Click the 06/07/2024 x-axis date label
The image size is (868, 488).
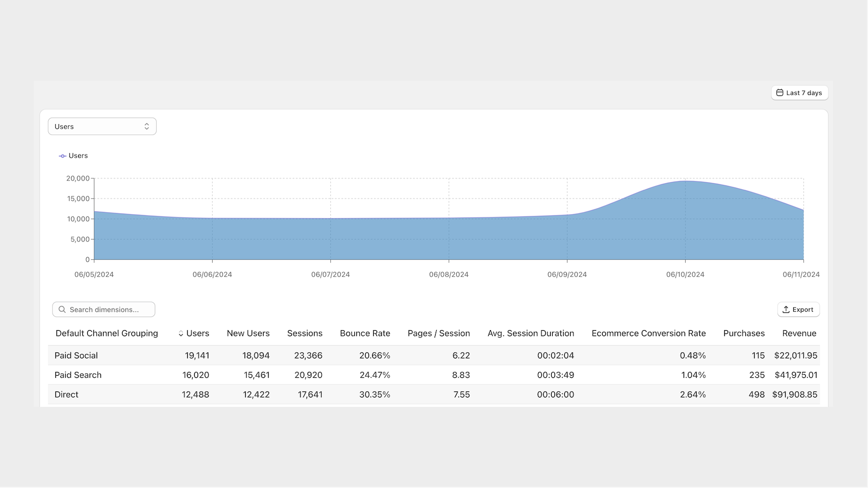[x=330, y=274]
